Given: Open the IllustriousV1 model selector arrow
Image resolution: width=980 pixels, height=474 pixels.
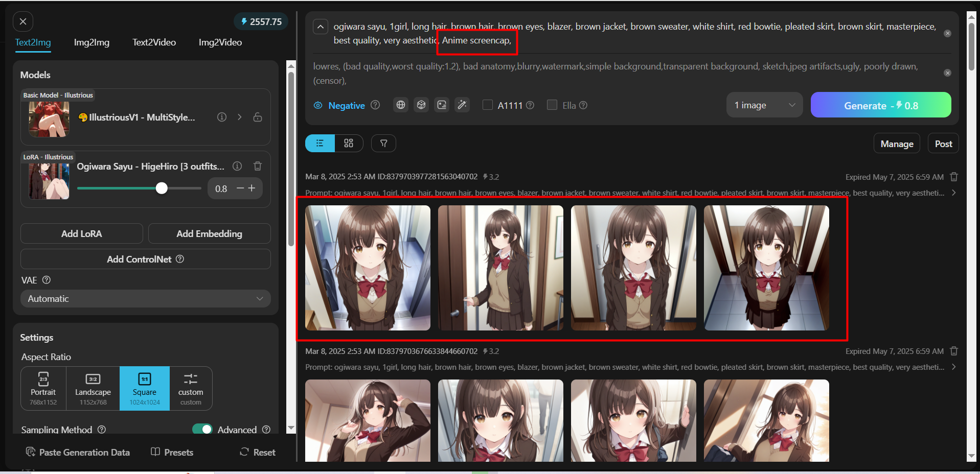Looking at the screenshot, I should click(239, 117).
